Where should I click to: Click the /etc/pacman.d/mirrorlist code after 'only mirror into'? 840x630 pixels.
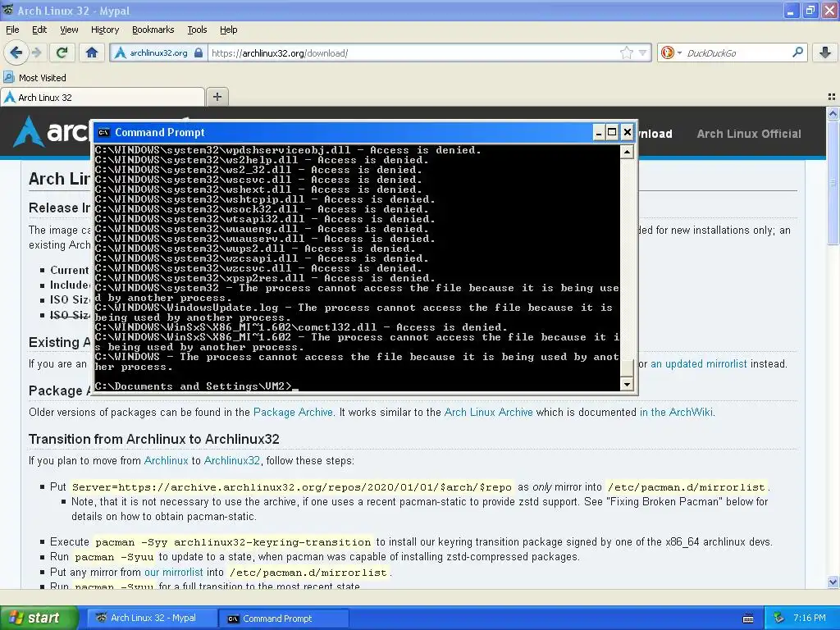687,487
